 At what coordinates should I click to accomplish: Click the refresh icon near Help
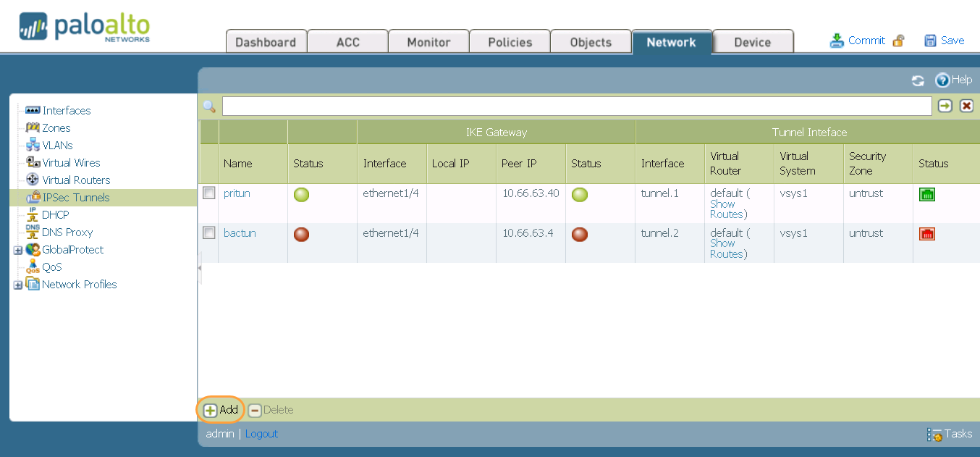(x=918, y=81)
